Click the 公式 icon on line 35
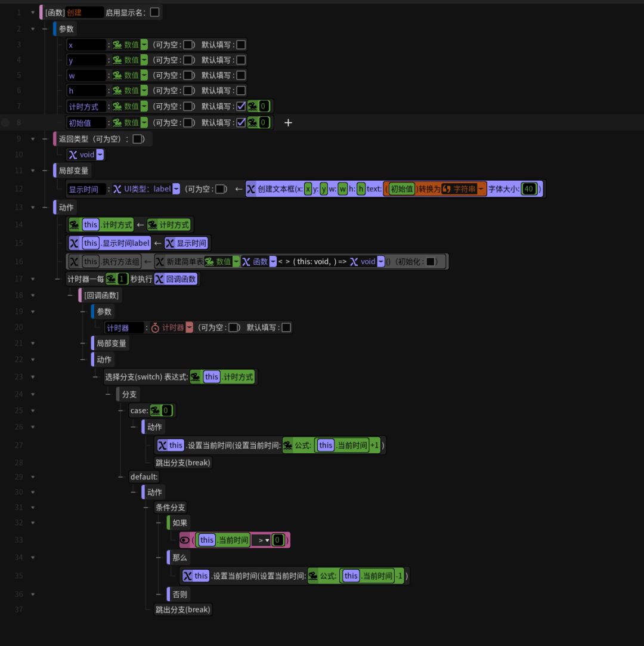Viewport: 644px width, 646px height. tap(313, 576)
